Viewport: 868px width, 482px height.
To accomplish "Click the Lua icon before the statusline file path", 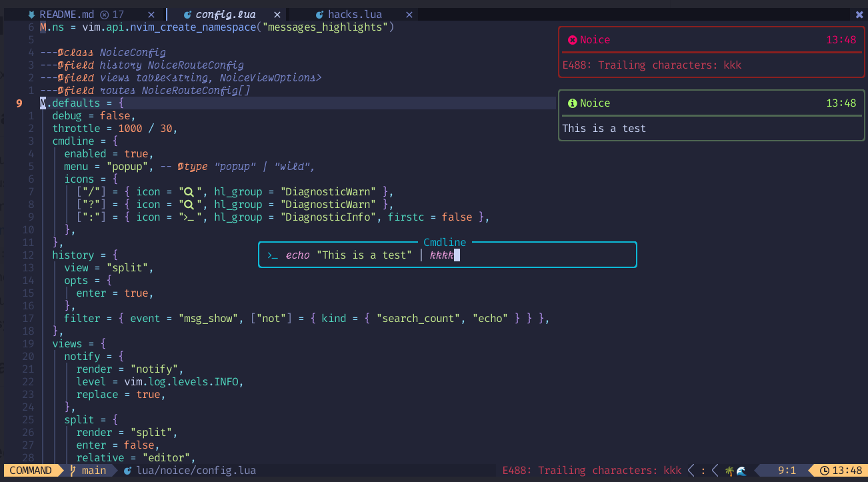I will (x=129, y=470).
